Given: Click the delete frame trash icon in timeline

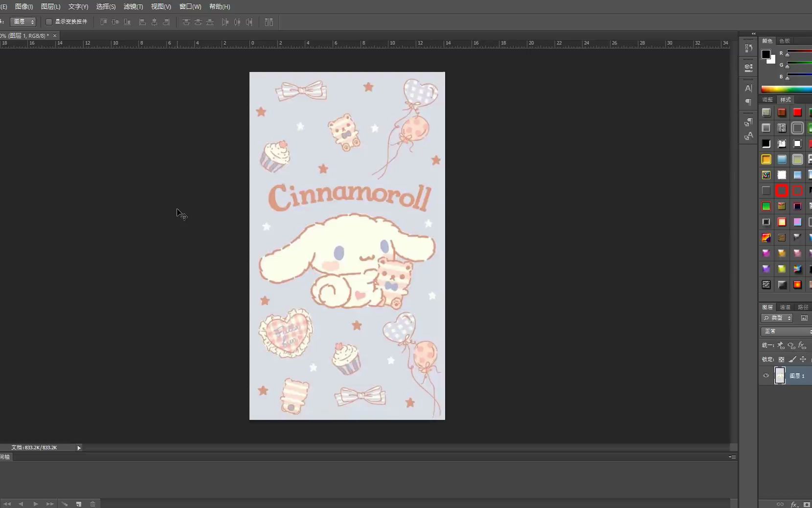Looking at the screenshot, I should [93, 504].
